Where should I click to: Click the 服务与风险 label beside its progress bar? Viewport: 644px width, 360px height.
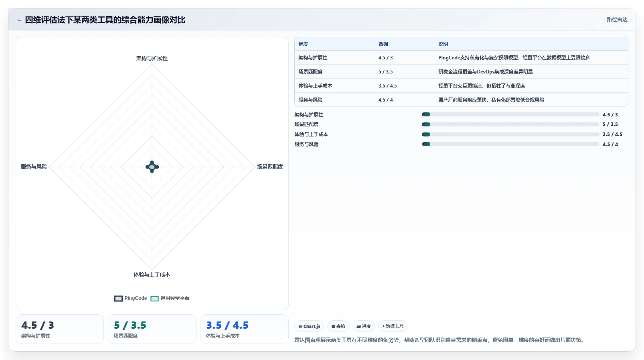306,144
